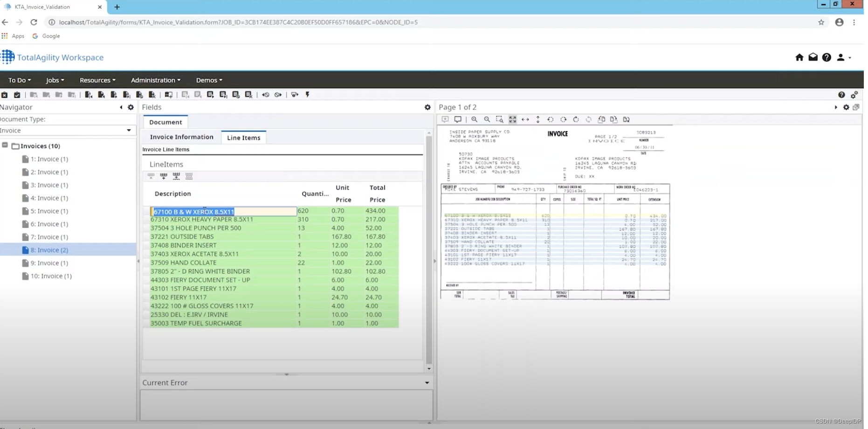The height and width of the screenshot is (429, 868).
Task: Click the Total Price column header
Action: pos(377,194)
